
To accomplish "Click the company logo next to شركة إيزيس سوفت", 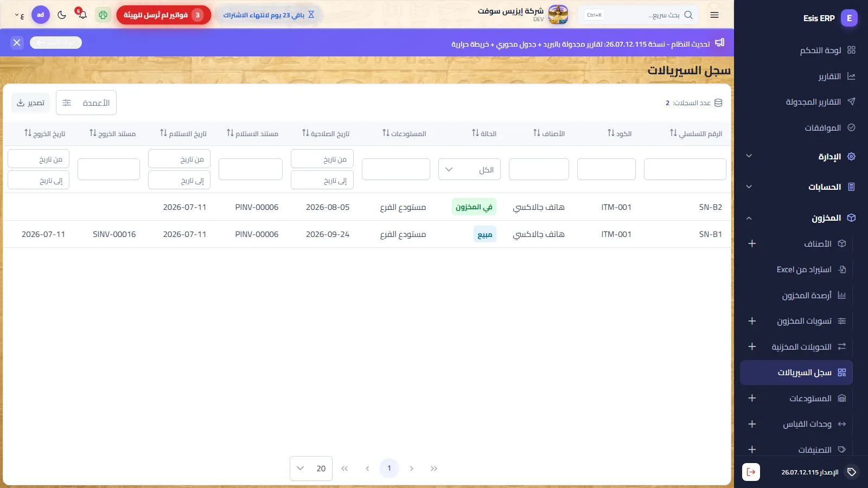I will (558, 15).
